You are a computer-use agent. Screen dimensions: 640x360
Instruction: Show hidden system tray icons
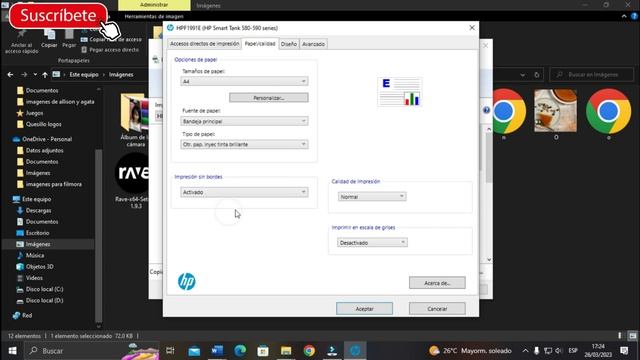pyautogui.click(x=525, y=351)
